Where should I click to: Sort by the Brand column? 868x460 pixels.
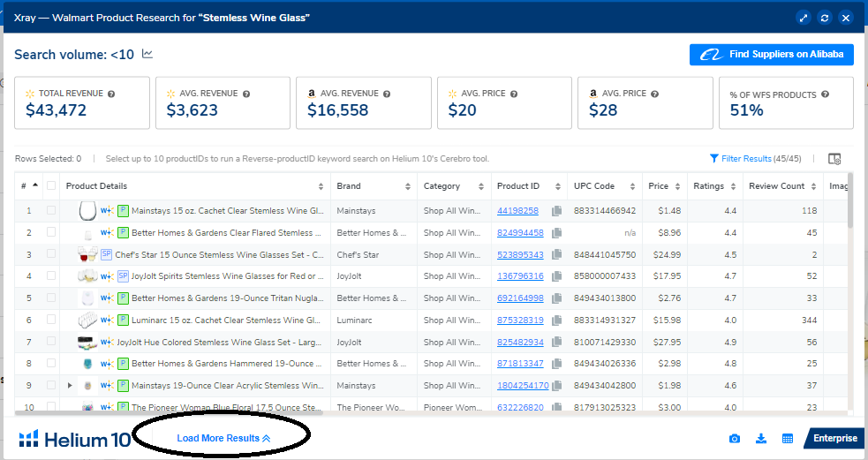pyautogui.click(x=408, y=186)
